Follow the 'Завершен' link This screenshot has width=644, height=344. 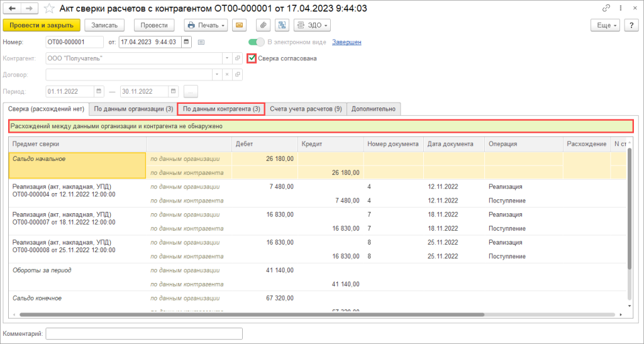click(347, 42)
